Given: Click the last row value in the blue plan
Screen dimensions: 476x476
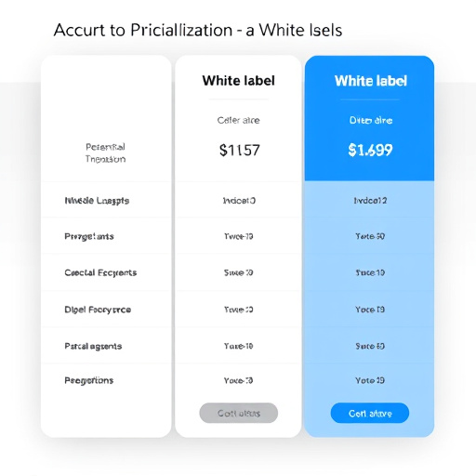Looking at the screenshot, I should tap(370, 380).
